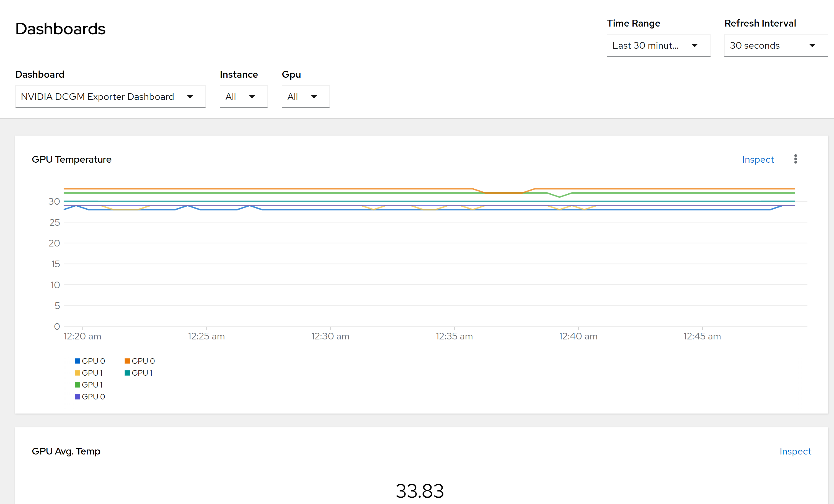834x504 pixels.
Task: Click the Time Range dropdown caret
Action: [x=694, y=45]
